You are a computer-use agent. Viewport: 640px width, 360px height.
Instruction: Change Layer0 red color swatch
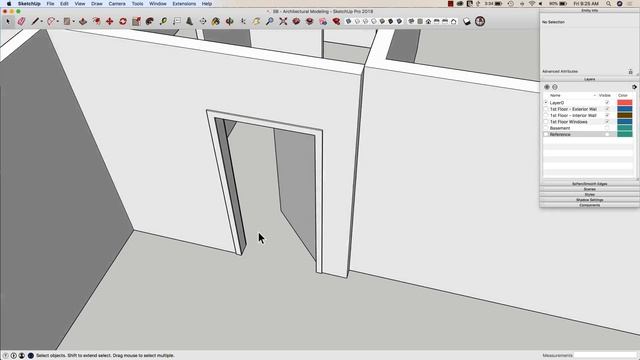click(x=624, y=102)
